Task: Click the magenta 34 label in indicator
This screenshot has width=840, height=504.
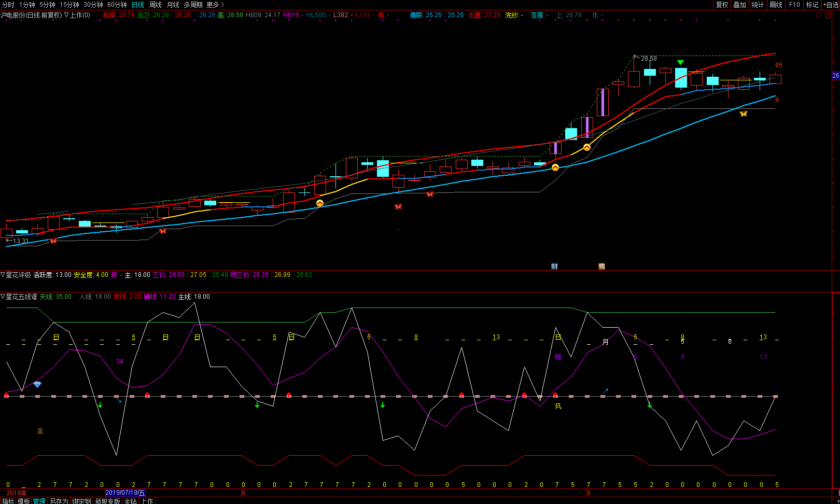Action: click(x=120, y=361)
